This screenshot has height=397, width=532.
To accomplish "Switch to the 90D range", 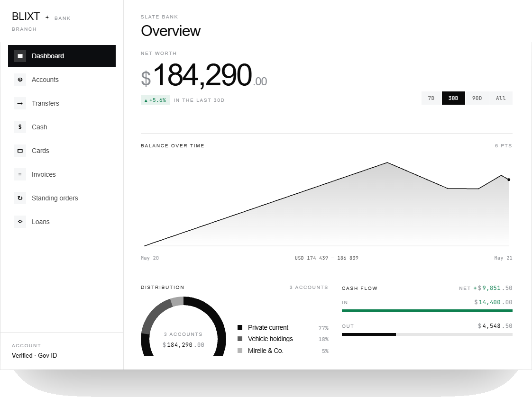I will pyautogui.click(x=477, y=98).
